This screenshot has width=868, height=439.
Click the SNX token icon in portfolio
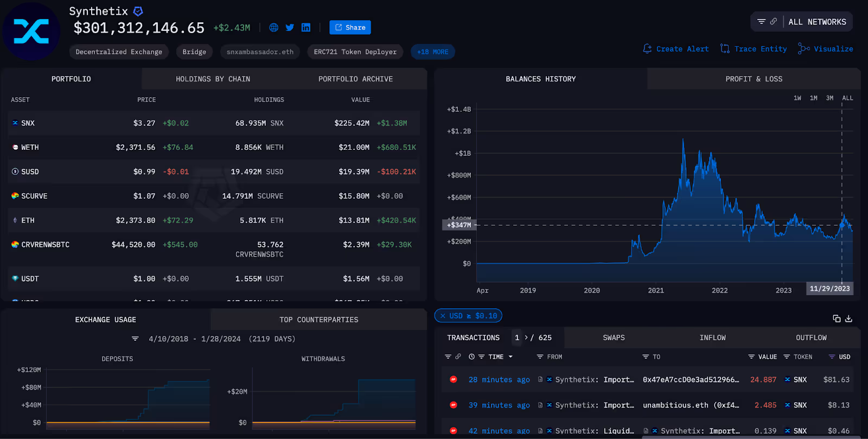point(15,123)
